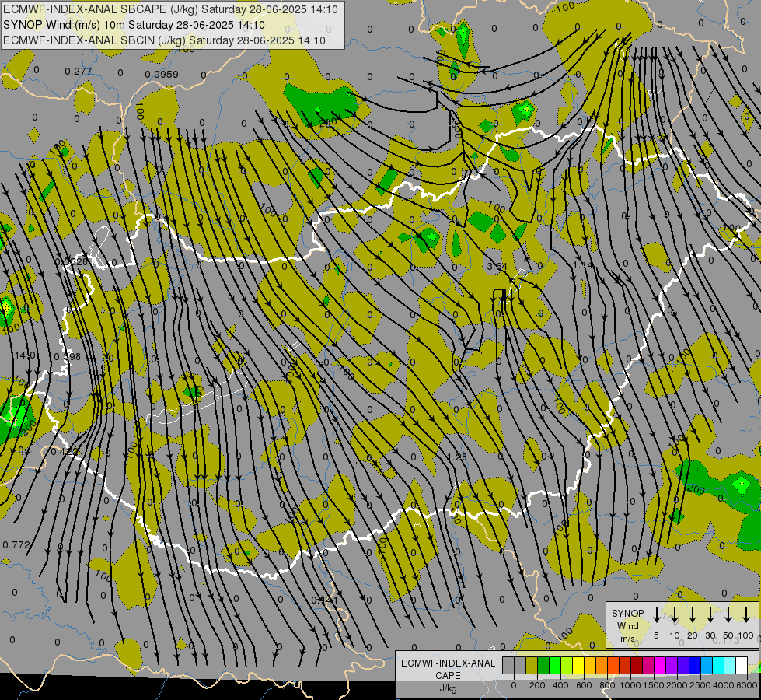Screen dimensions: 761x700
Task: Click the 10 m/s wind arrow in the legend
Action: click(675, 615)
